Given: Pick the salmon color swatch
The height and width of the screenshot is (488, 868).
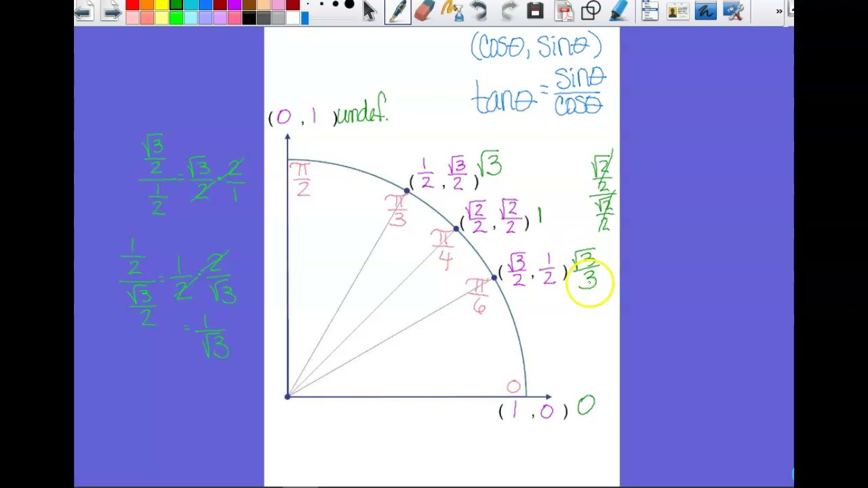Looking at the screenshot, I should coord(147,18).
